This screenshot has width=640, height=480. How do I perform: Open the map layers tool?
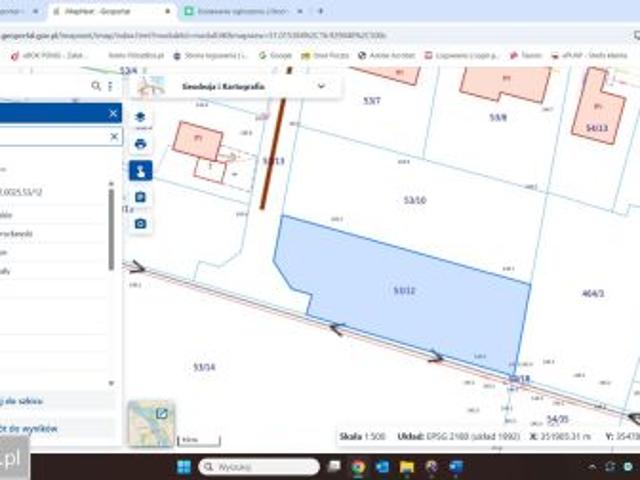click(140, 117)
